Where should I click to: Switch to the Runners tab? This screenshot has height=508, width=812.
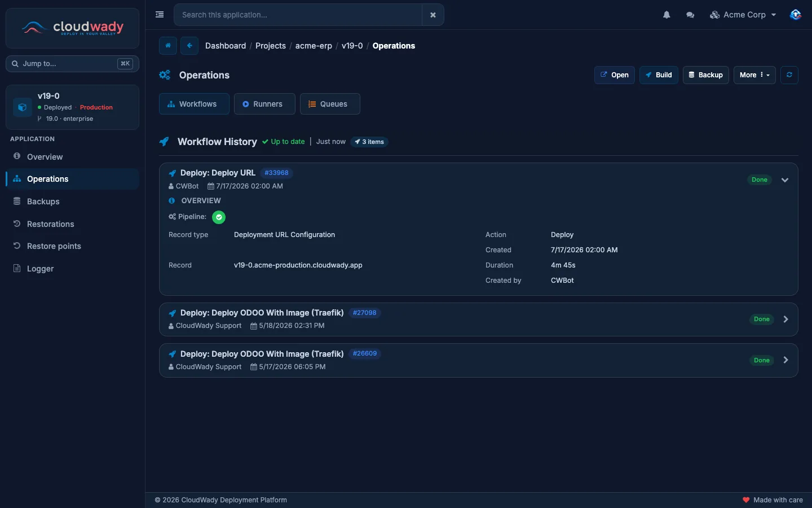click(x=264, y=104)
